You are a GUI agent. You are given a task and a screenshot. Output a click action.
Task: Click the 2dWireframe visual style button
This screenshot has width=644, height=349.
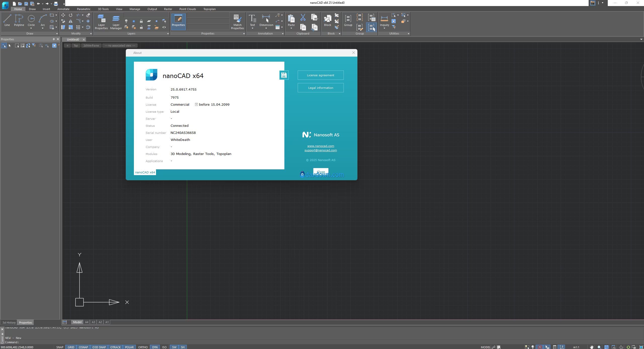click(x=91, y=46)
